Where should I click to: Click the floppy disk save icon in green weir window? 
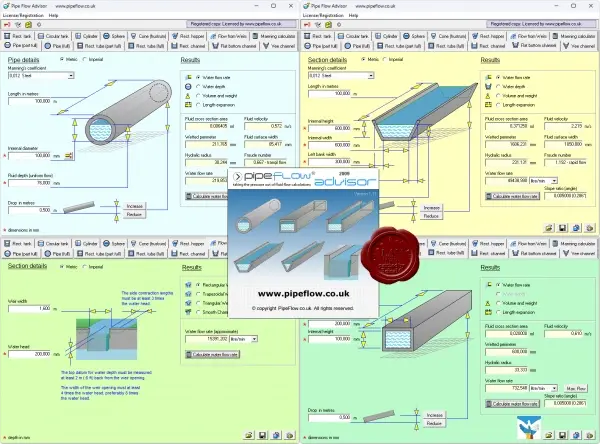[262, 435]
